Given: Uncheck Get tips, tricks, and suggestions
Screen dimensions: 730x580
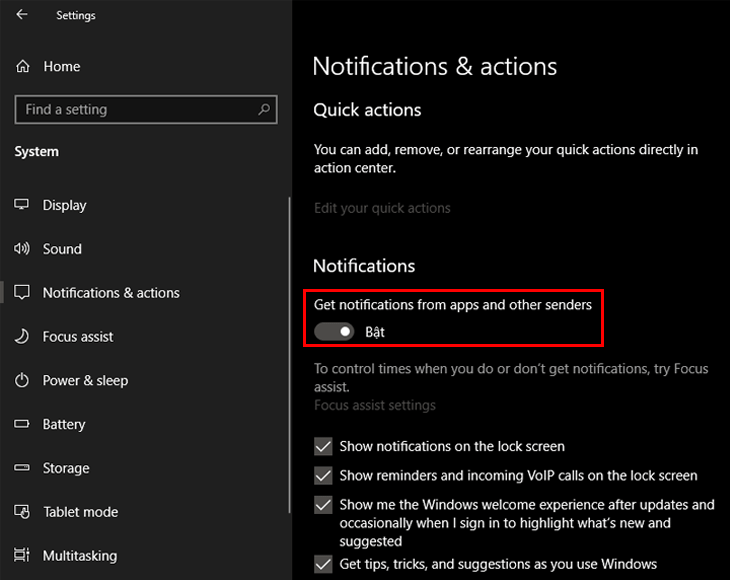Looking at the screenshot, I should pos(323,564).
